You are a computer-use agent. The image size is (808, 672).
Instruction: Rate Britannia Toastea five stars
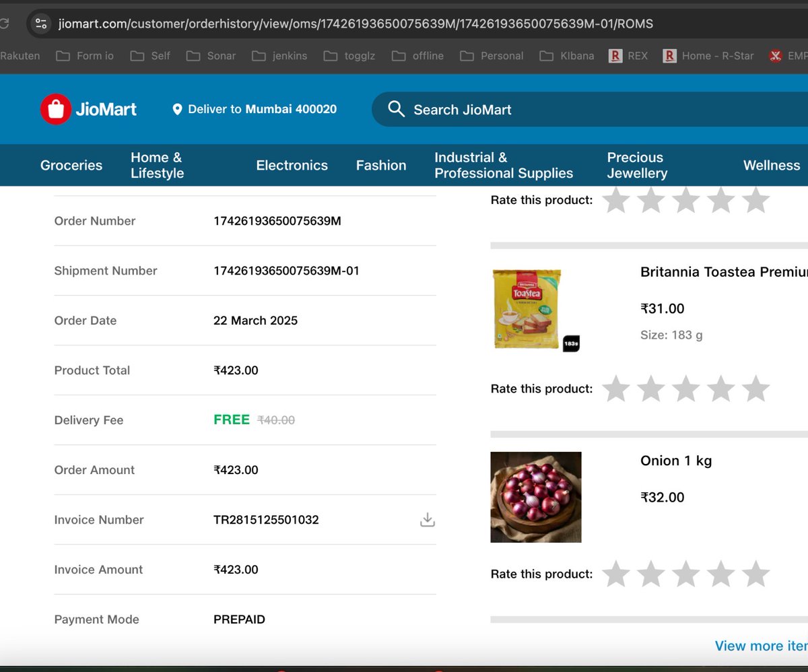point(755,389)
